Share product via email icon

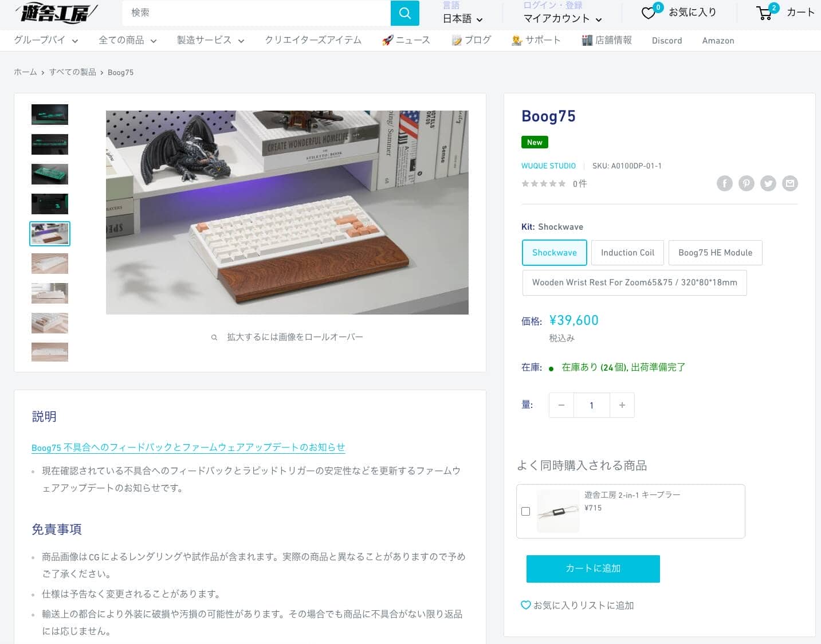(x=790, y=183)
